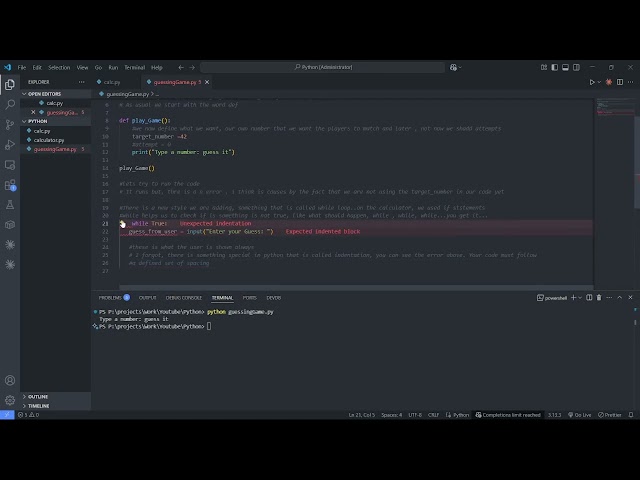Start Go Live server
Viewport: 640px width, 480px height.
pyautogui.click(x=580, y=415)
